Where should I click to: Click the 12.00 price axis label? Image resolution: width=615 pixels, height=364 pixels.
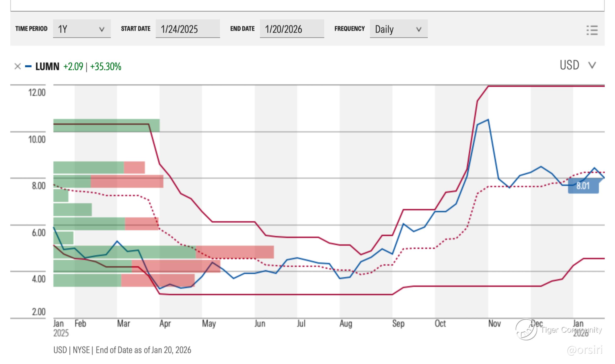coord(37,93)
